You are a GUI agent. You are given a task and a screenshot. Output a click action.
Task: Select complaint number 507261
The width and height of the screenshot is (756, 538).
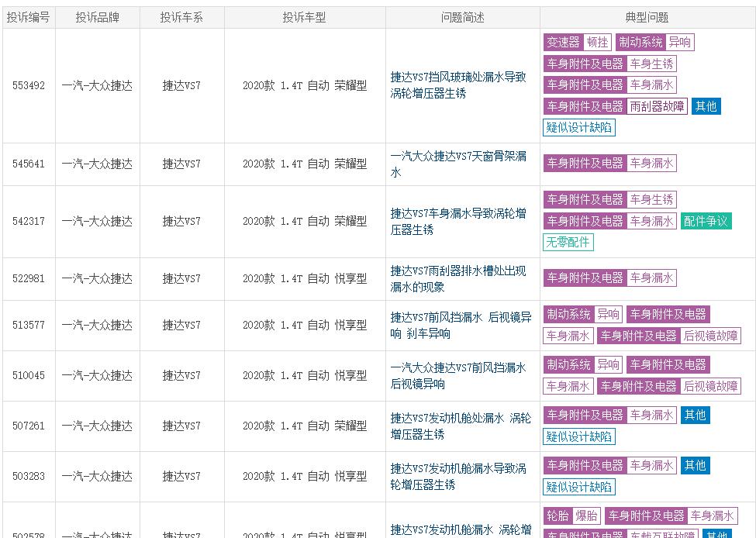click(x=29, y=426)
